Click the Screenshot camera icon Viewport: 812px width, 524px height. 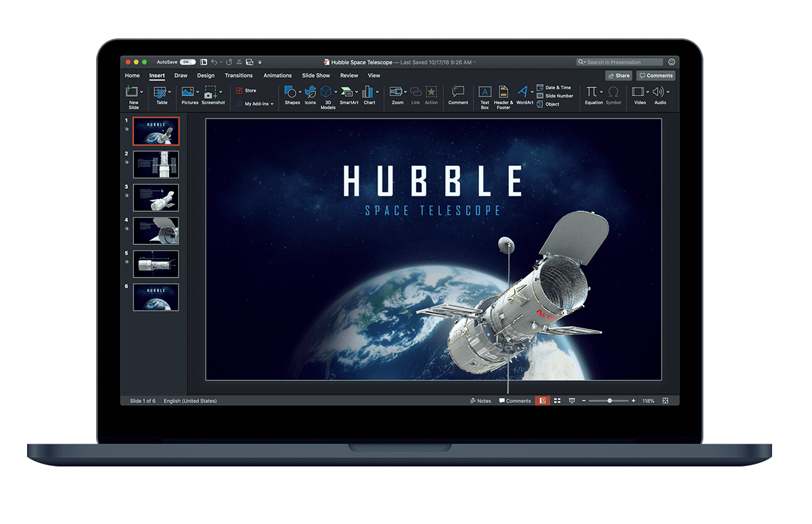click(210, 91)
